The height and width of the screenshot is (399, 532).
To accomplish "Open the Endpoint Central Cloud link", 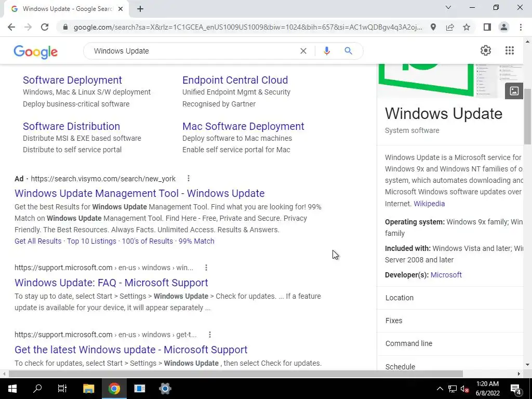I will pos(235,80).
